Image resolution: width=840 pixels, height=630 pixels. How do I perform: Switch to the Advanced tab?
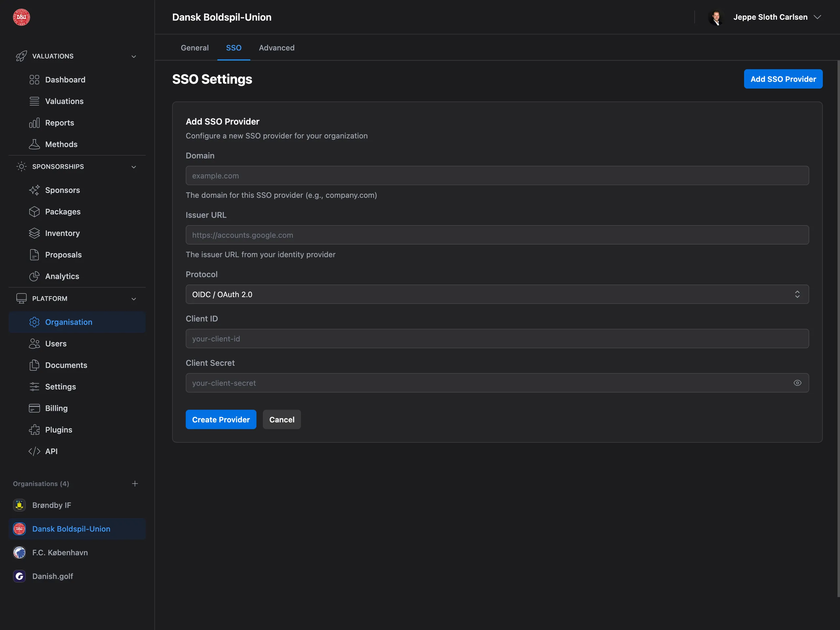[277, 48]
